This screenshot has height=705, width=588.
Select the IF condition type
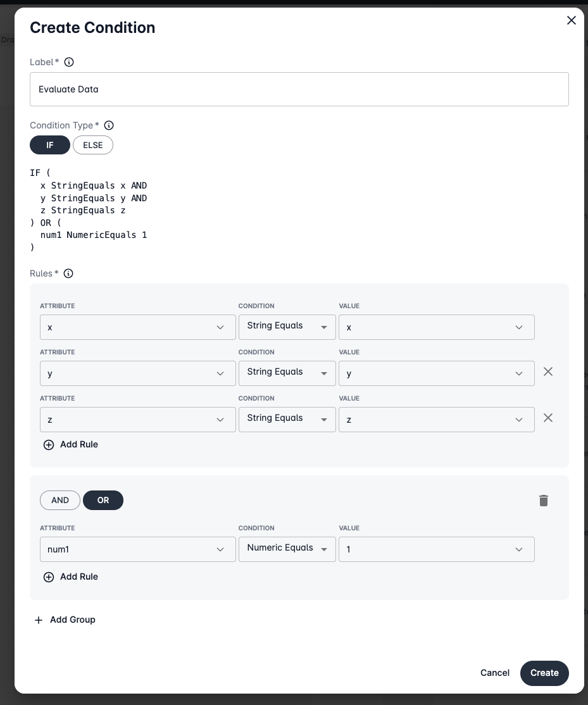click(x=50, y=145)
